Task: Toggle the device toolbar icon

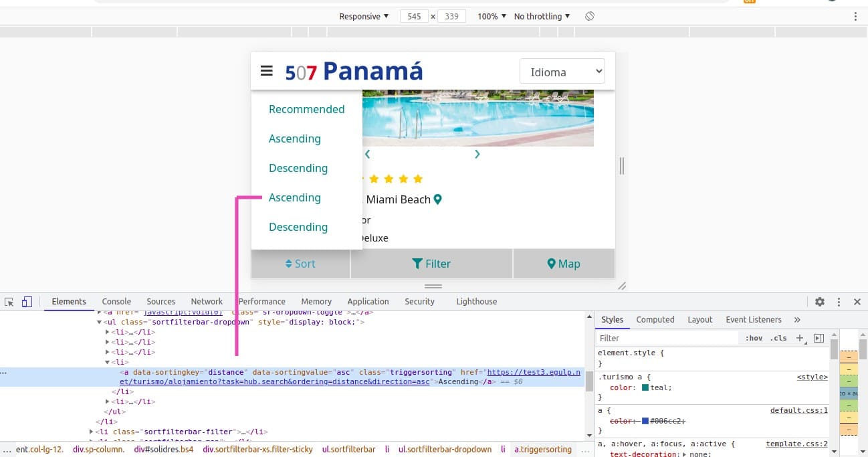Action: pos(27,302)
